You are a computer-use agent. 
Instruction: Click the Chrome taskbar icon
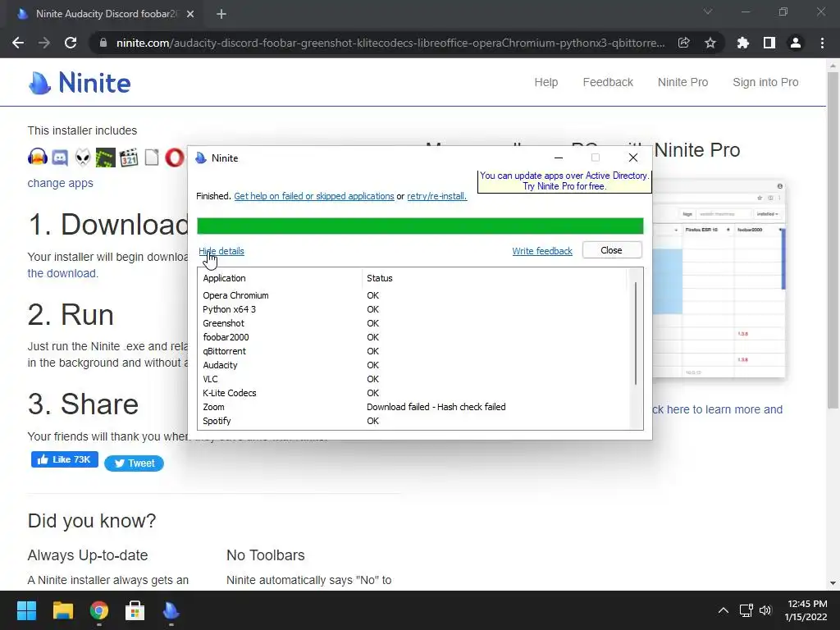tap(99, 610)
